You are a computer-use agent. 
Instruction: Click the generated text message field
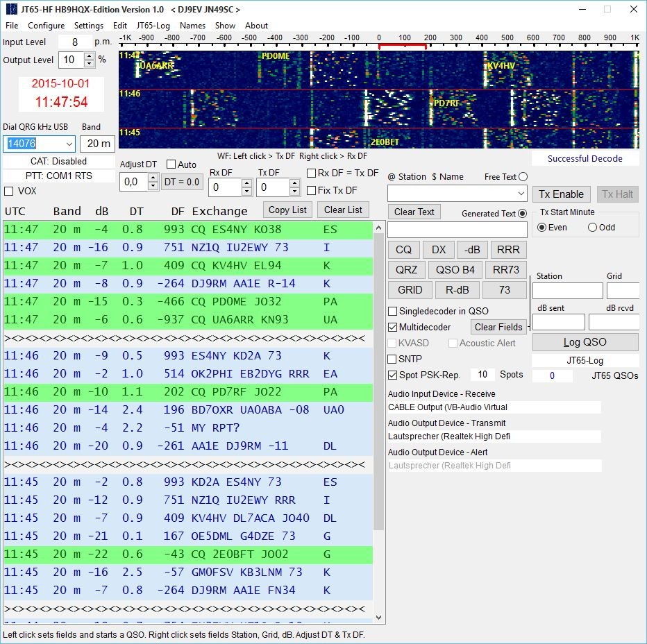(457, 230)
